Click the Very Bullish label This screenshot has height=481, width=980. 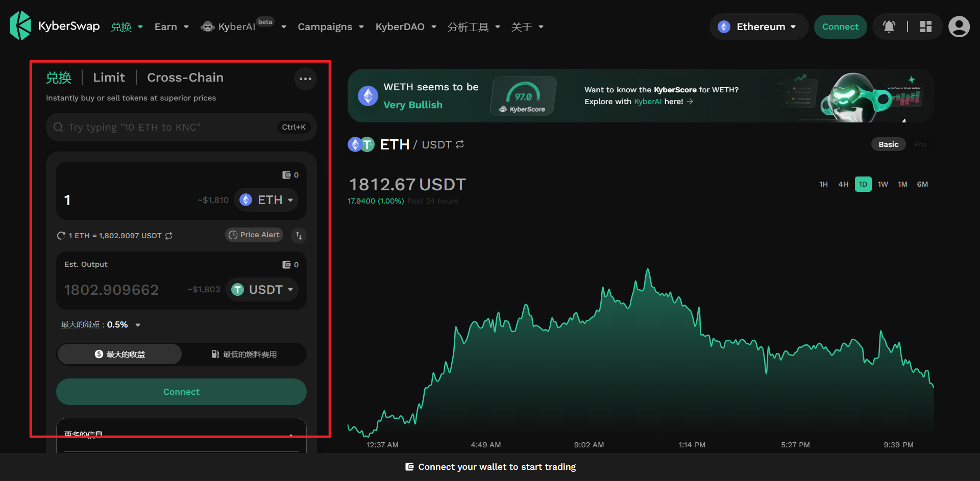point(413,105)
